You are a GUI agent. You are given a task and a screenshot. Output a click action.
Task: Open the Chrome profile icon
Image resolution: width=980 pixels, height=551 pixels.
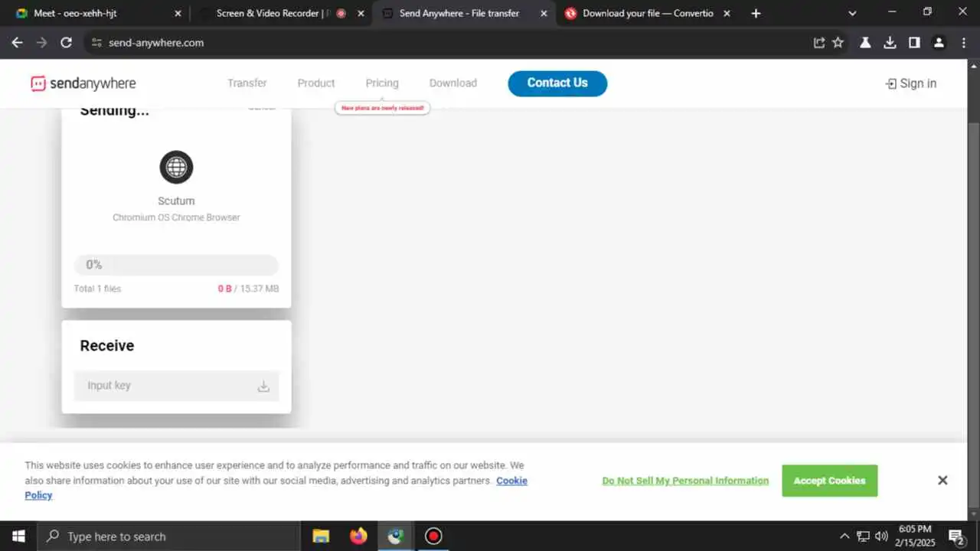[x=939, y=43]
